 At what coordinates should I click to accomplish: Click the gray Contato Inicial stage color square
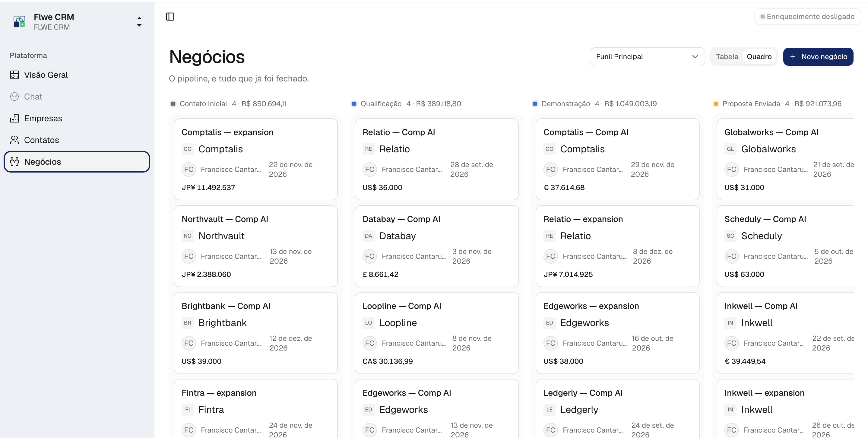click(x=173, y=104)
